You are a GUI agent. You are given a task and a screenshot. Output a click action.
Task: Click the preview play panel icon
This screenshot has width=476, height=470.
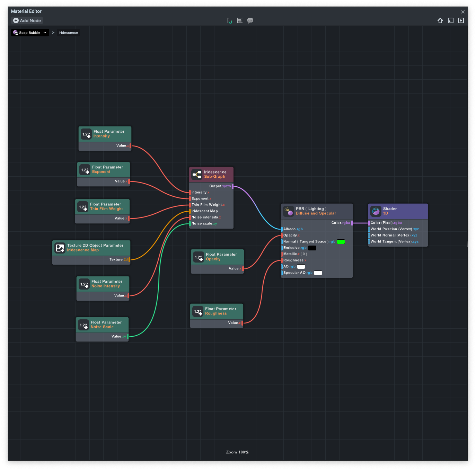pyautogui.click(x=461, y=20)
